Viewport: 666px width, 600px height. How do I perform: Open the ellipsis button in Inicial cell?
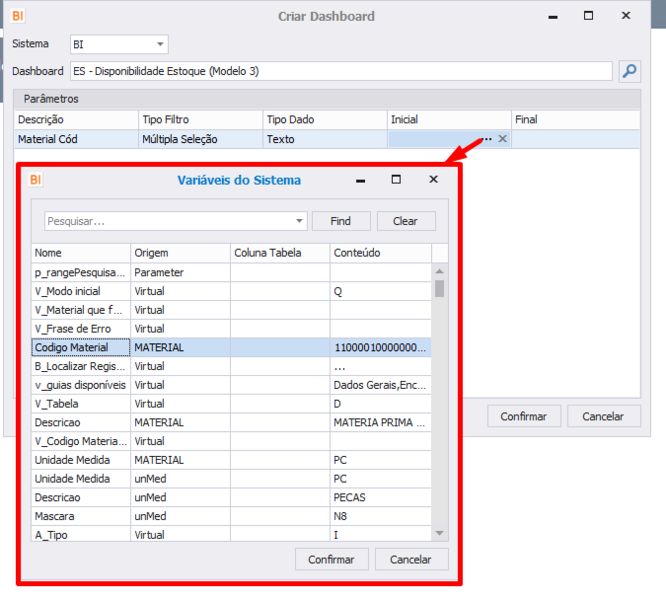[x=487, y=139]
